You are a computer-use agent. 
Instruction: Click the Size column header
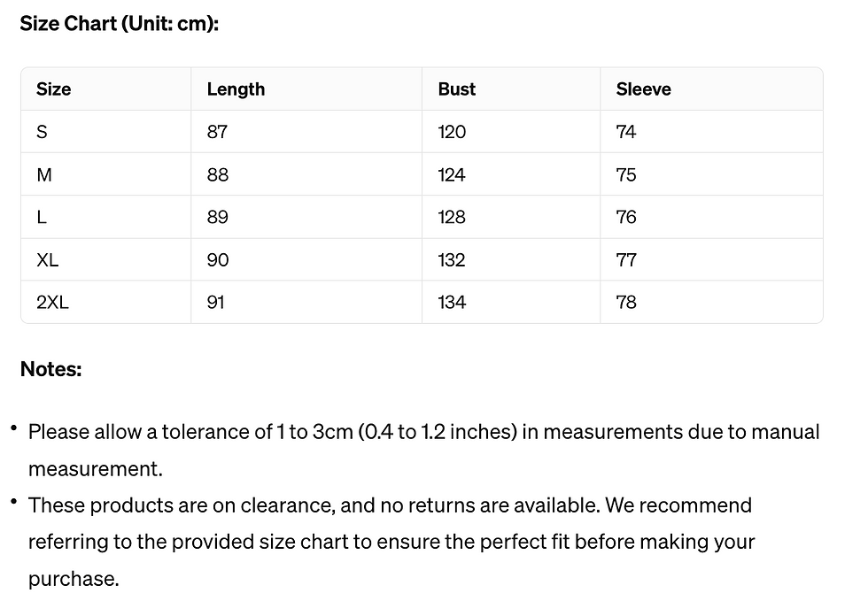coord(54,89)
